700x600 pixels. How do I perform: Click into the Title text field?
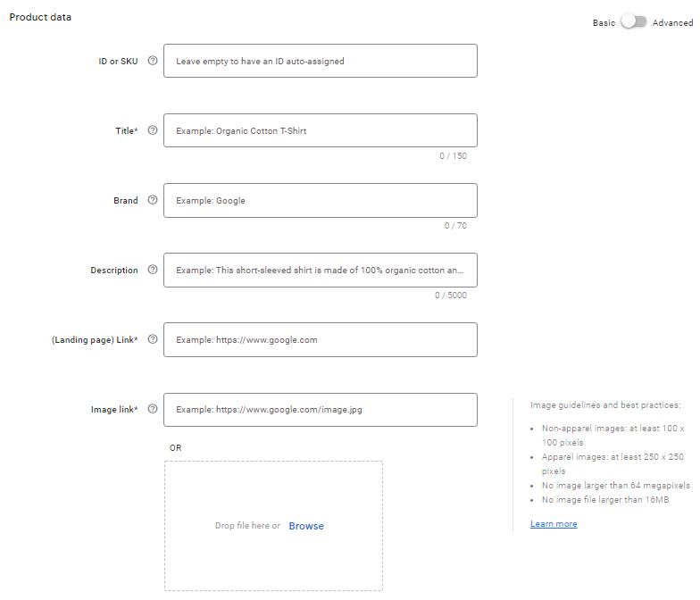click(x=320, y=130)
